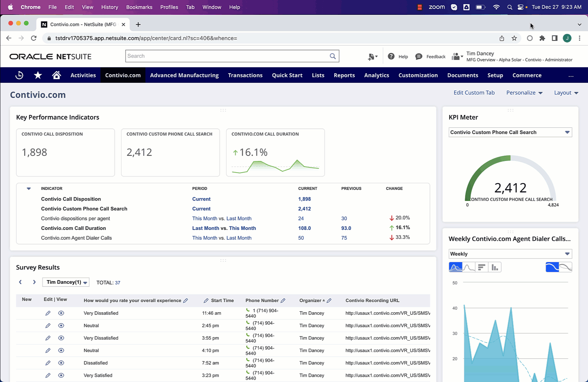Click into the NetSuite Search field

point(226,56)
